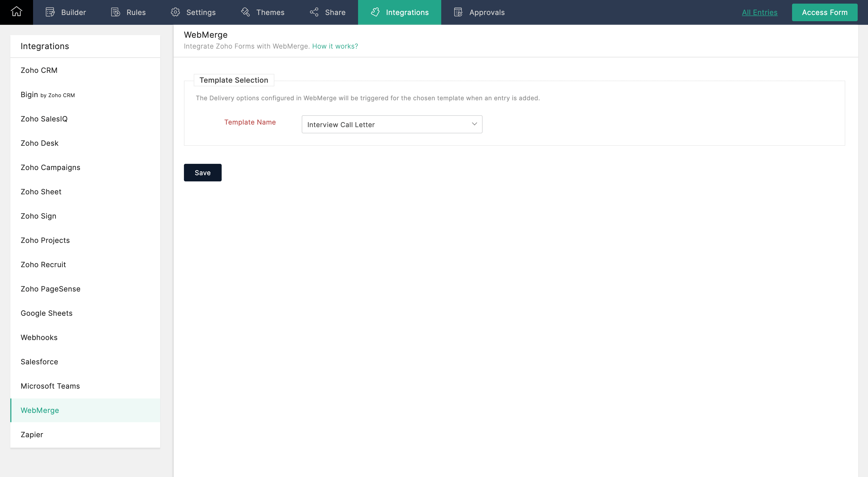Click the Access Form button

coord(825,12)
